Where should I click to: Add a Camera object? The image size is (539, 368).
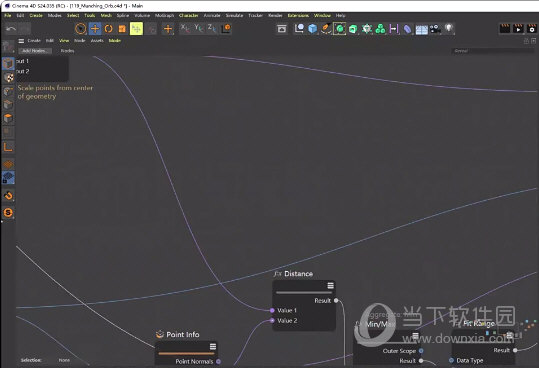tap(435, 29)
